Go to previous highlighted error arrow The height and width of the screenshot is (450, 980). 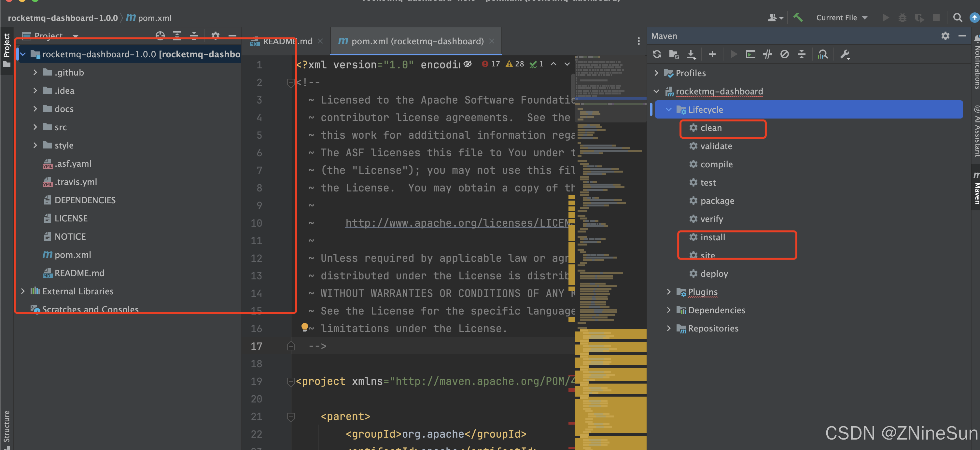pos(553,64)
